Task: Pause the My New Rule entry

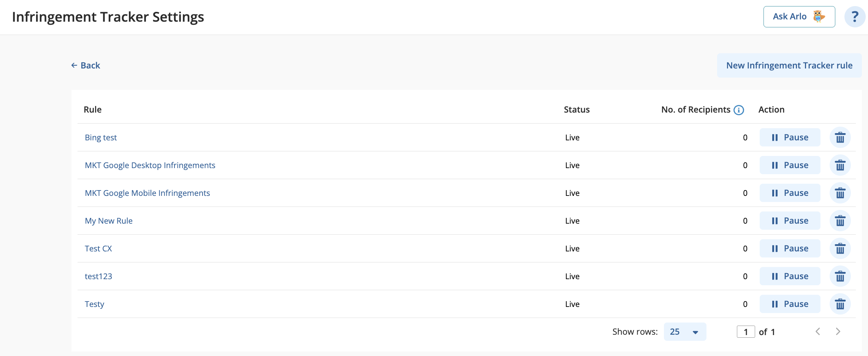Action: tap(790, 221)
